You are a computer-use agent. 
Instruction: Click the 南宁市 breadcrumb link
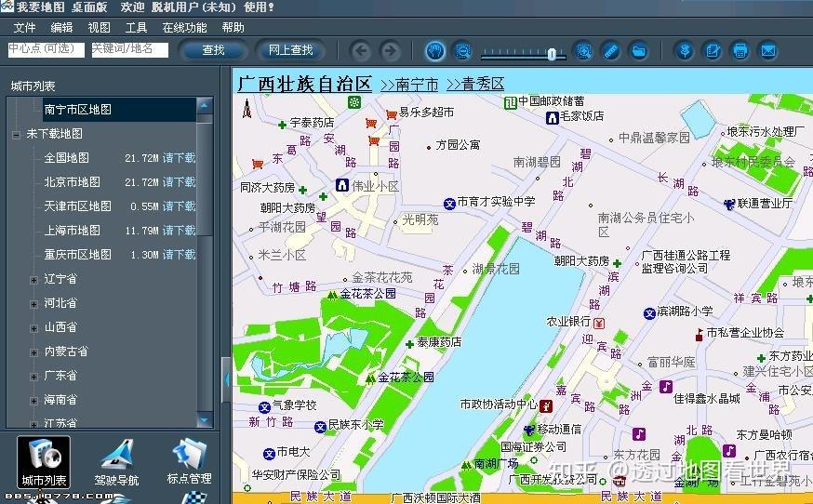tap(409, 84)
